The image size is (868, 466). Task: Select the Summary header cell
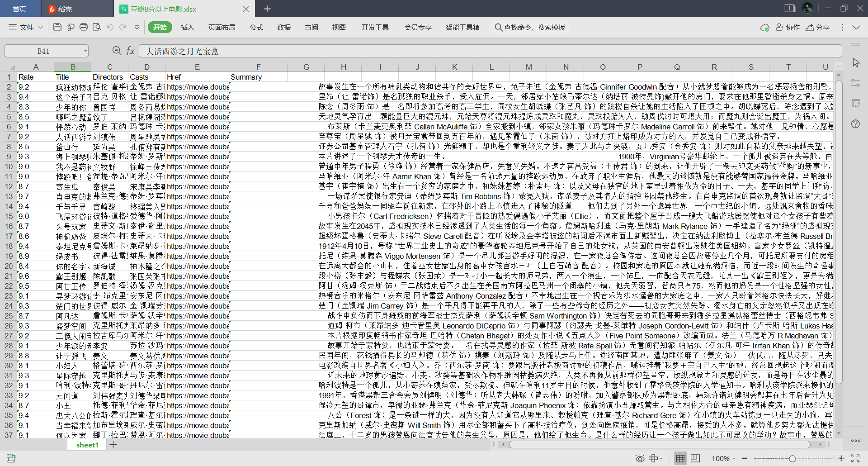259,77
